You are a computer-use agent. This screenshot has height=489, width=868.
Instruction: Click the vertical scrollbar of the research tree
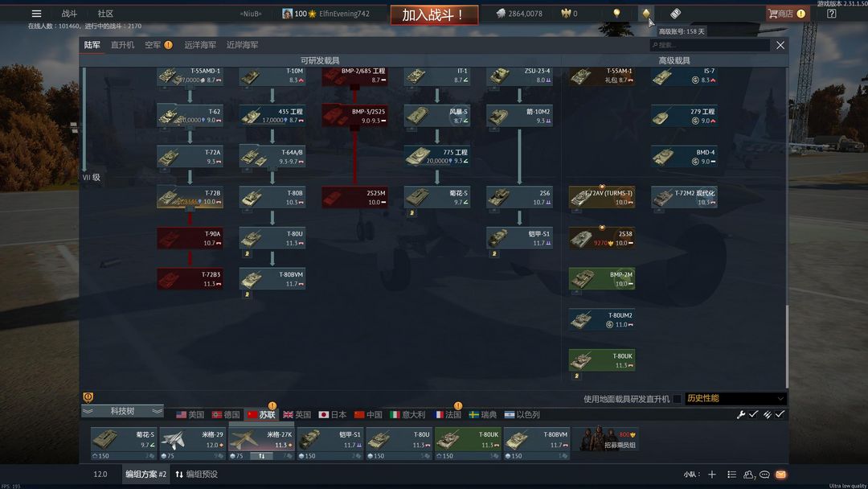[x=787, y=347]
